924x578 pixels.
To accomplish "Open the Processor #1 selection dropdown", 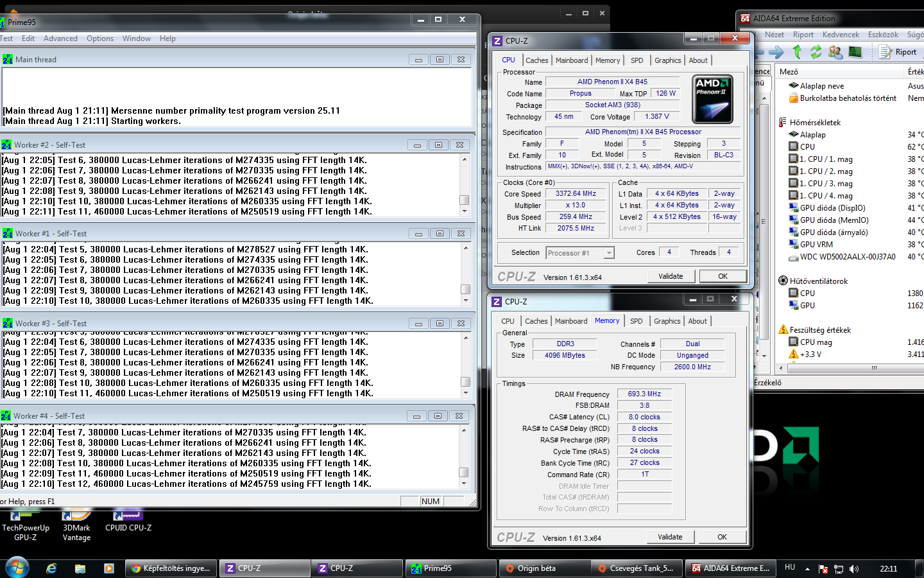I will coord(581,253).
